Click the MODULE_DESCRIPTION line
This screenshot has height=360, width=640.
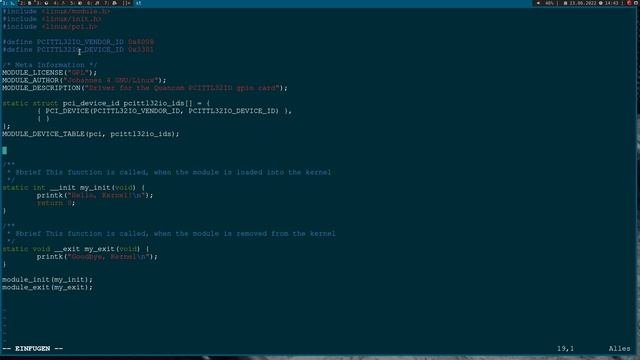pos(145,88)
